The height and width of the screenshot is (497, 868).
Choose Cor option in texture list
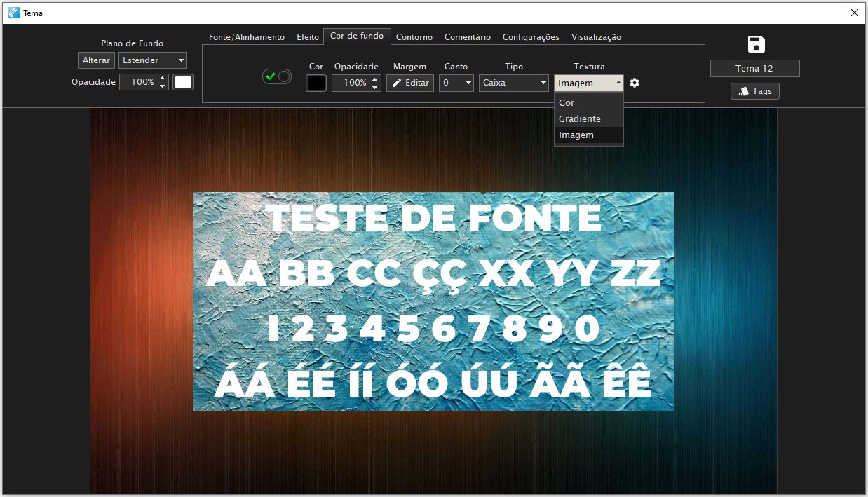click(567, 103)
